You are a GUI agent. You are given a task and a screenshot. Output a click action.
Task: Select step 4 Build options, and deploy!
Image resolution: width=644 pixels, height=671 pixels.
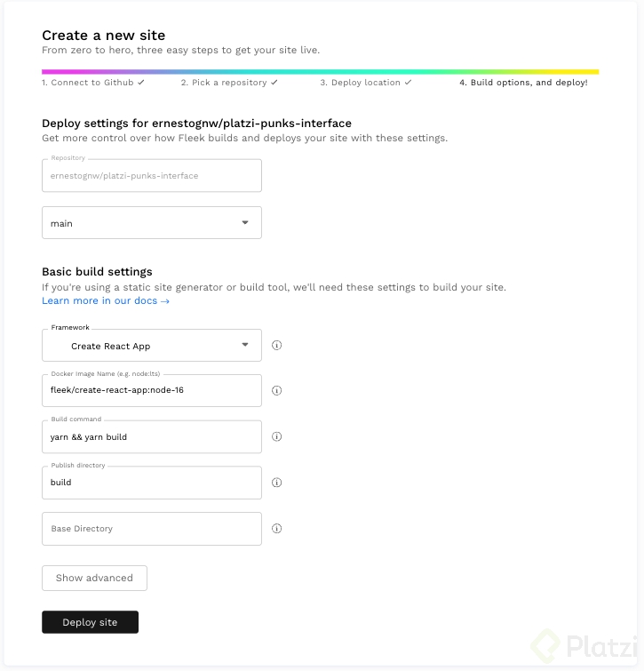[523, 83]
